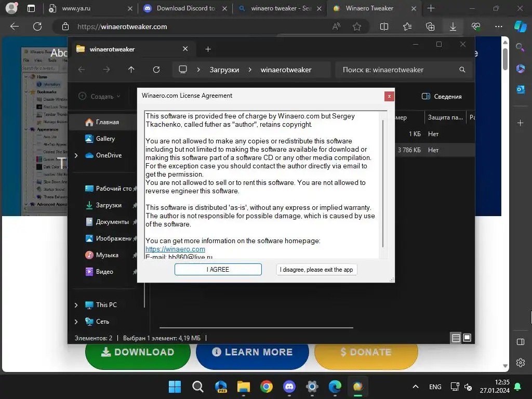Click the Edge address bar URL

(122, 27)
